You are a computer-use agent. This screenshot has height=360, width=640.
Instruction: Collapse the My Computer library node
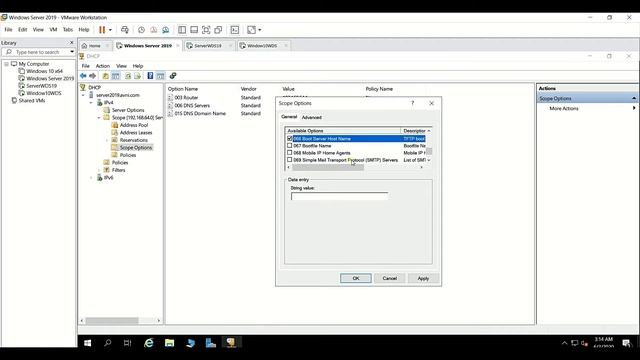pyautogui.click(x=7, y=64)
